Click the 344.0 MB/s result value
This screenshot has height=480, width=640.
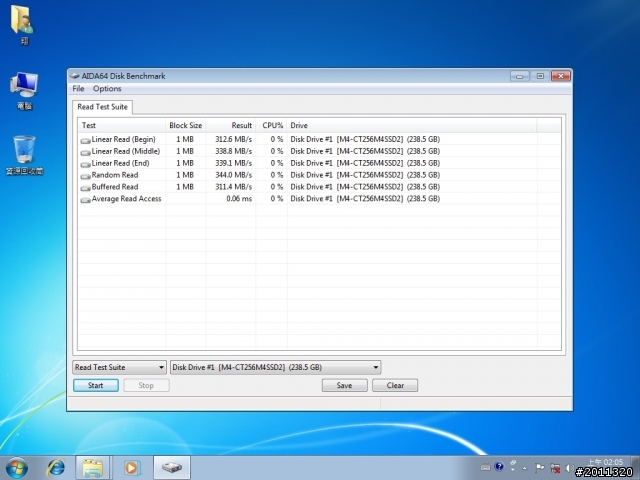[233, 175]
